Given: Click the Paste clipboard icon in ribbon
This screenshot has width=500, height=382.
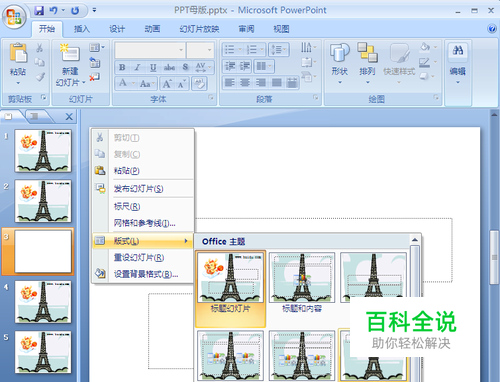Looking at the screenshot, I should (x=18, y=53).
